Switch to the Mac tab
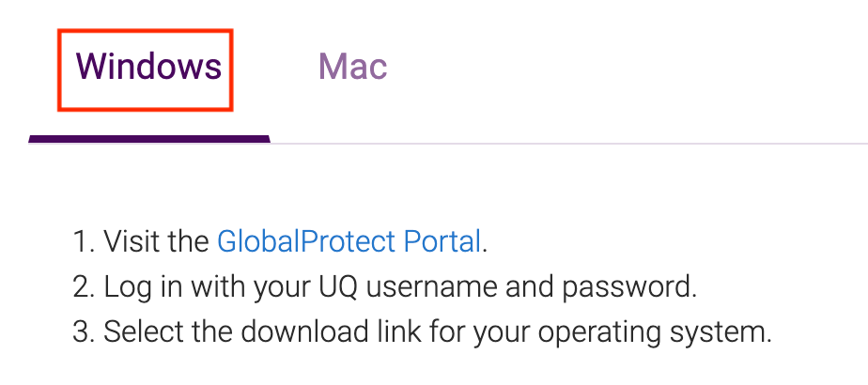The image size is (868, 385). point(352,67)
